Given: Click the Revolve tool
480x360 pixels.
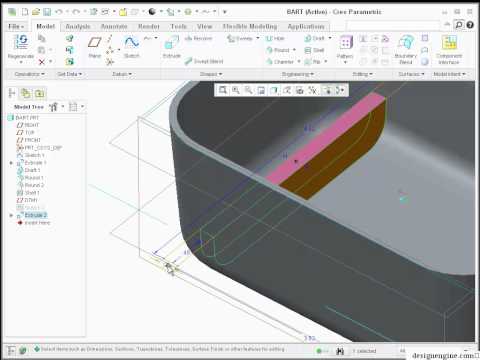Looking at the screenshot, I should point(198,39).
